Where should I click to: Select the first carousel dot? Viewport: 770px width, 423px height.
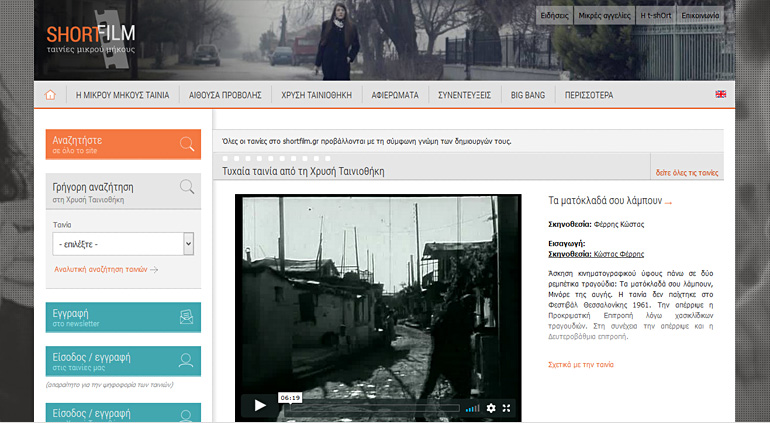click(225, 158)
